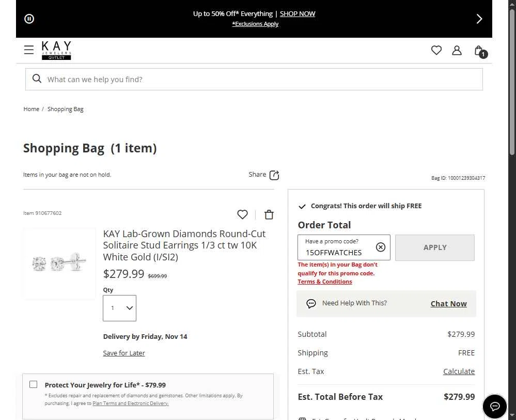516x420 pixels.
Task: Open the hamburger navigation menu
Action: tap(28, 50)
